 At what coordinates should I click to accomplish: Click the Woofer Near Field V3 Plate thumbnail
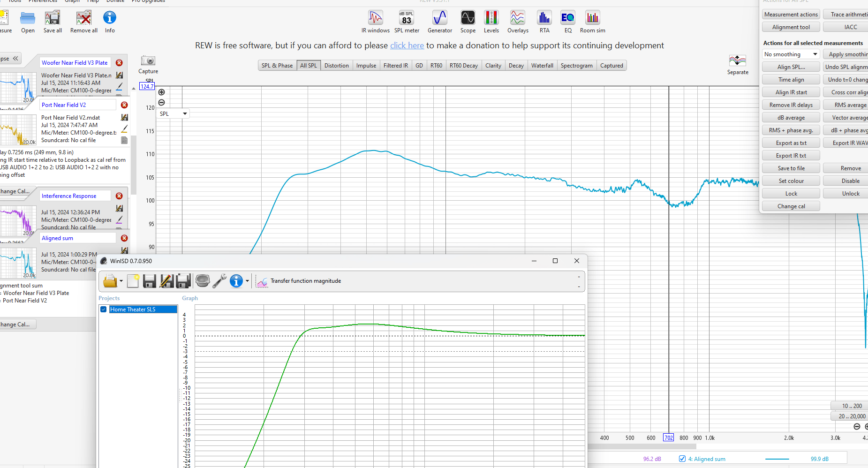(x=18, y=87)
